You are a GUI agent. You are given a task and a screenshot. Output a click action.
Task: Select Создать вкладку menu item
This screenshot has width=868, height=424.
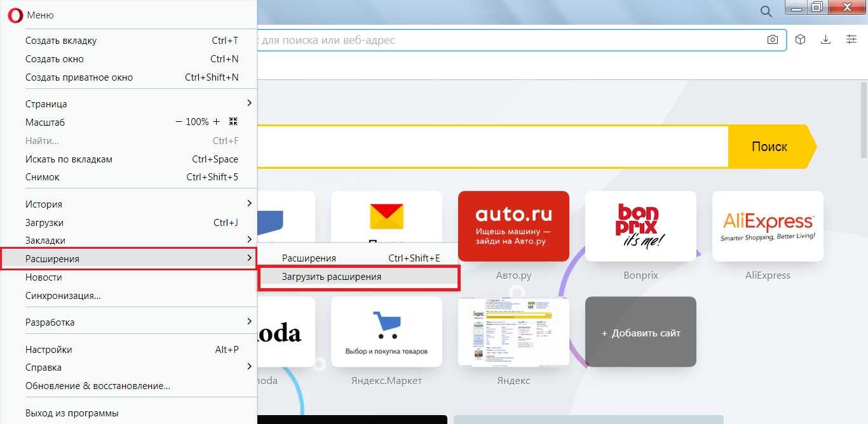[x=129, y=41]
